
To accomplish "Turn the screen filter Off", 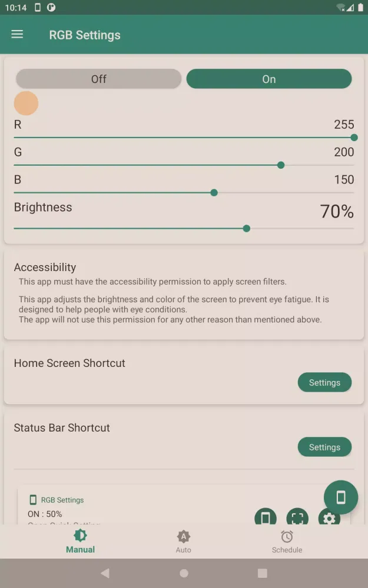I will point(98,79).
